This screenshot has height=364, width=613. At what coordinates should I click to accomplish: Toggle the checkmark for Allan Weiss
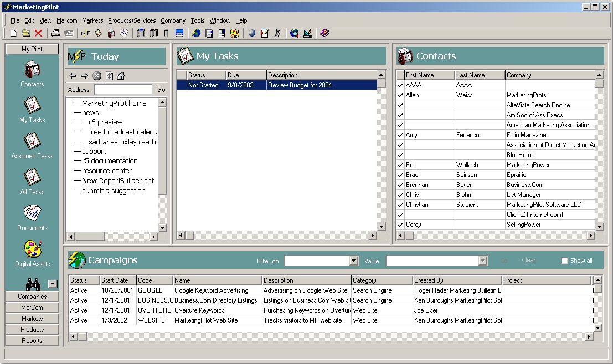point(400,95)
